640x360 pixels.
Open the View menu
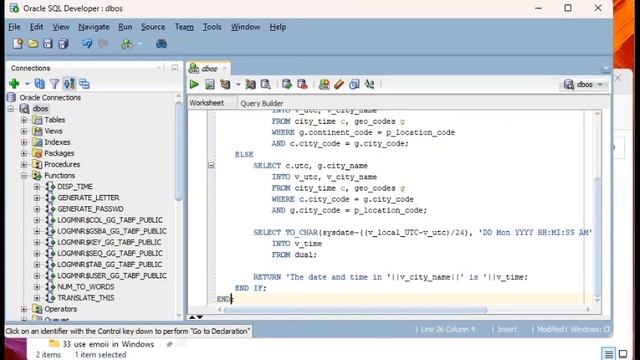pos(61,27)
